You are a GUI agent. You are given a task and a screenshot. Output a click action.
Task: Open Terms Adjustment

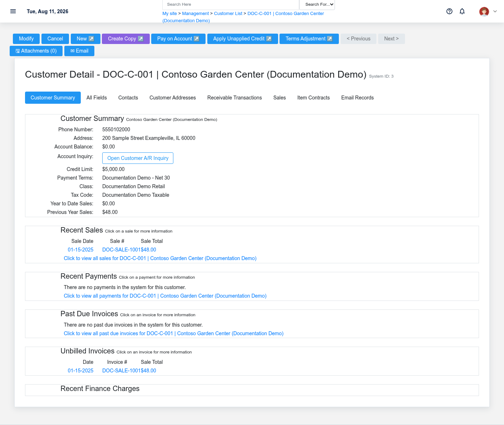point(309,39)
